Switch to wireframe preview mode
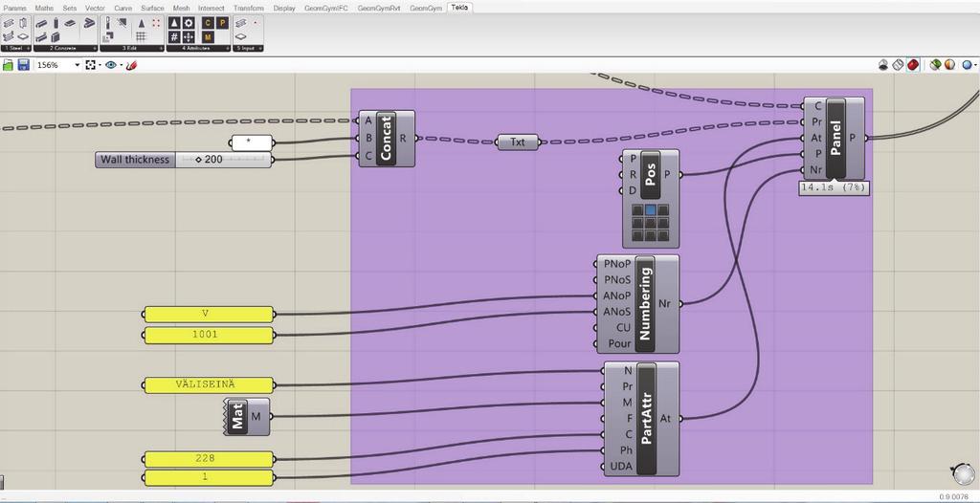The height and width of the screenshot is (503, 980). 898,64
